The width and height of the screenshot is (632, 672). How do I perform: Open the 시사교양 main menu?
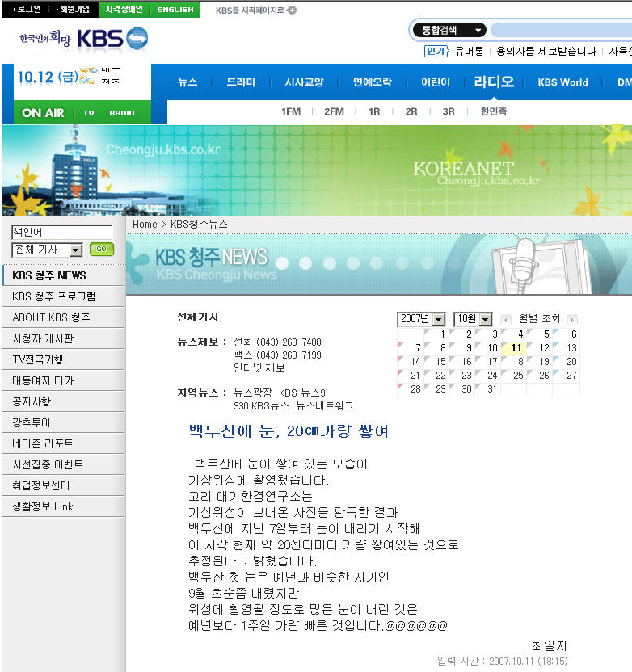click(x=305, y=82)
